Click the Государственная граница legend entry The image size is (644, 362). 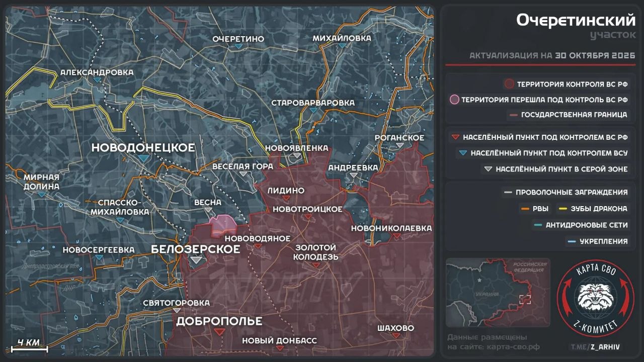click(569, 115)
